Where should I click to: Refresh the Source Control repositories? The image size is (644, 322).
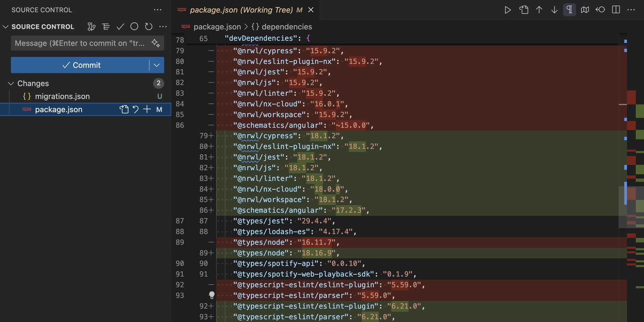pos(149,26)
